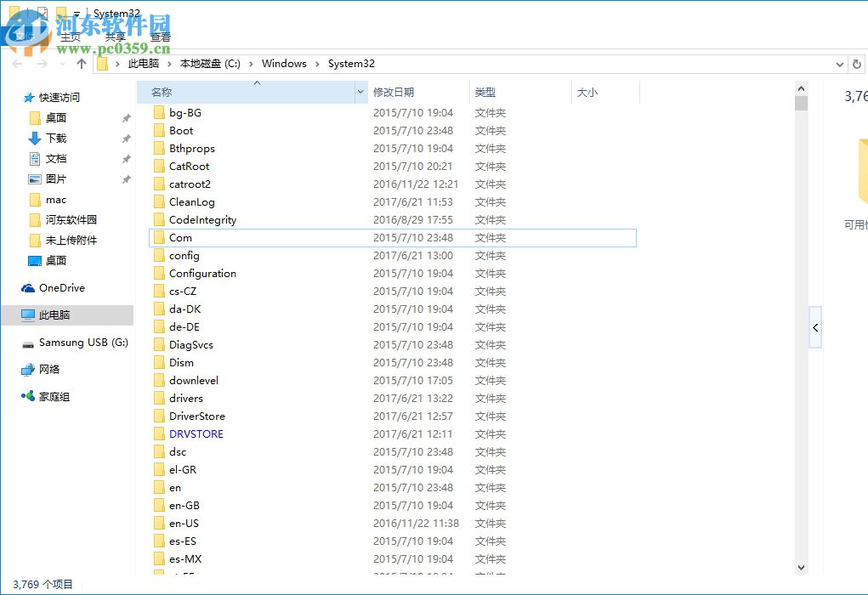Open Samsung USB (G:) drive in sidebar

82,343
